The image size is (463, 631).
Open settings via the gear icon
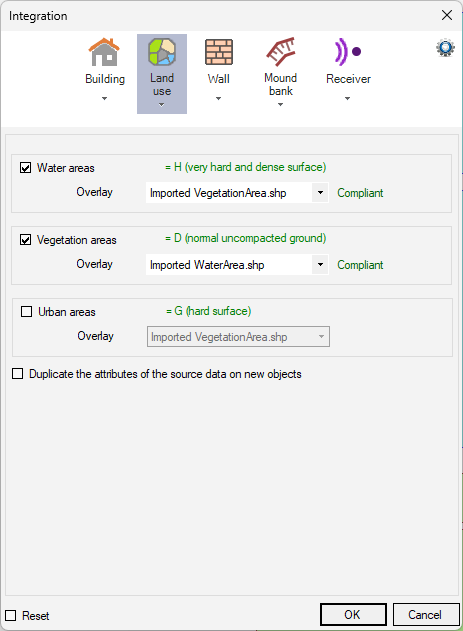(x=445, y=48)
